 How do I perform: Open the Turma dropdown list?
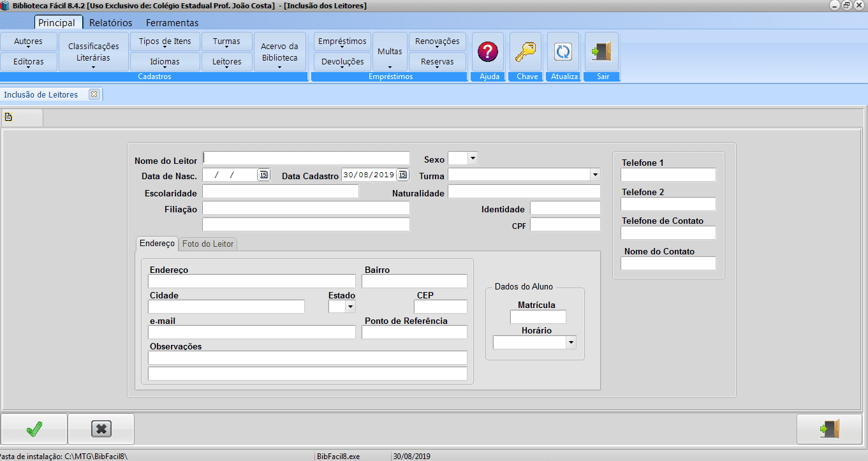pos(594,175)
